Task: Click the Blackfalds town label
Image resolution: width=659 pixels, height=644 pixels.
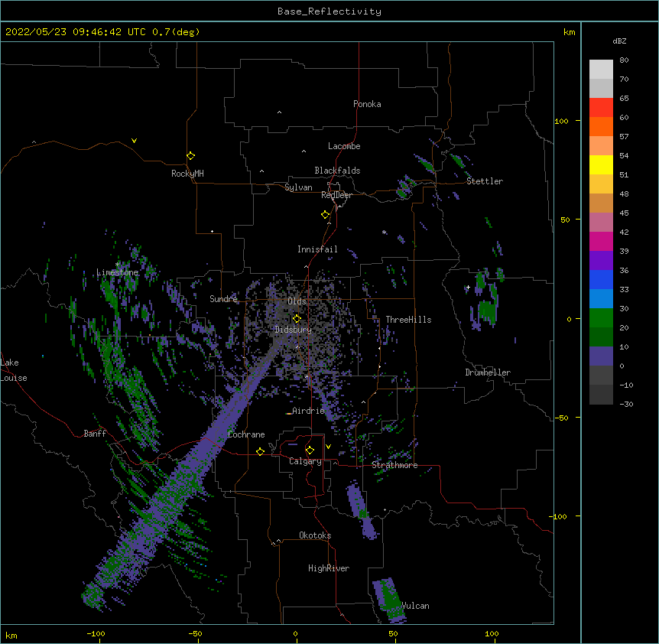Action: tap(337, 171)
